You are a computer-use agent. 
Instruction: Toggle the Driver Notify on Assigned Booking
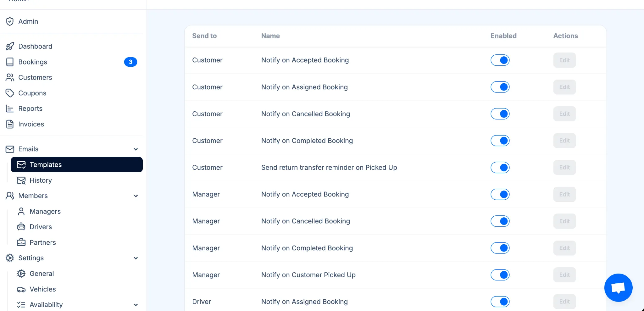click(x=500, y=301)
